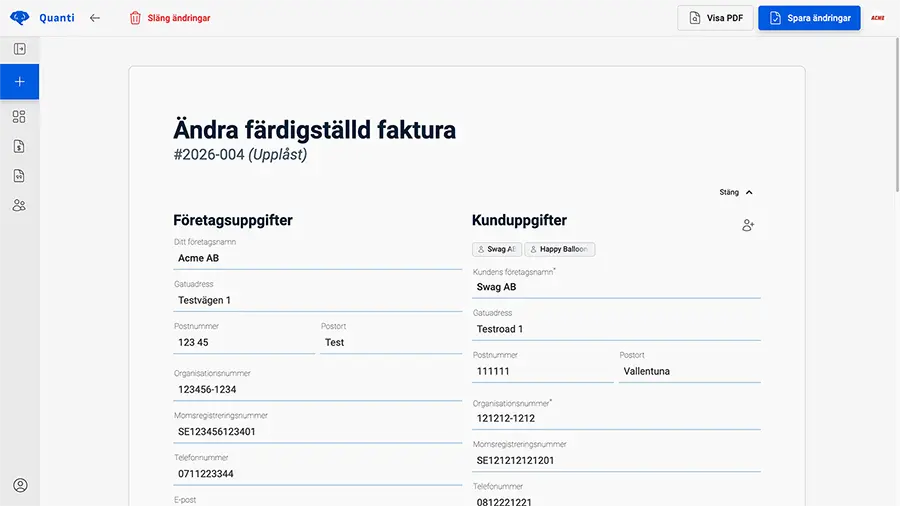
Task: Click the add customer icon
Action: [x=748, y=225]
